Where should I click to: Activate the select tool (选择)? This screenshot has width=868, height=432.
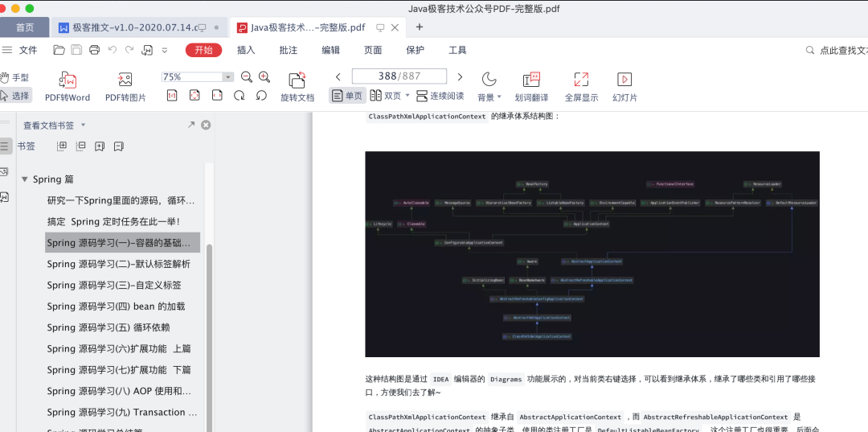point(15,95)
